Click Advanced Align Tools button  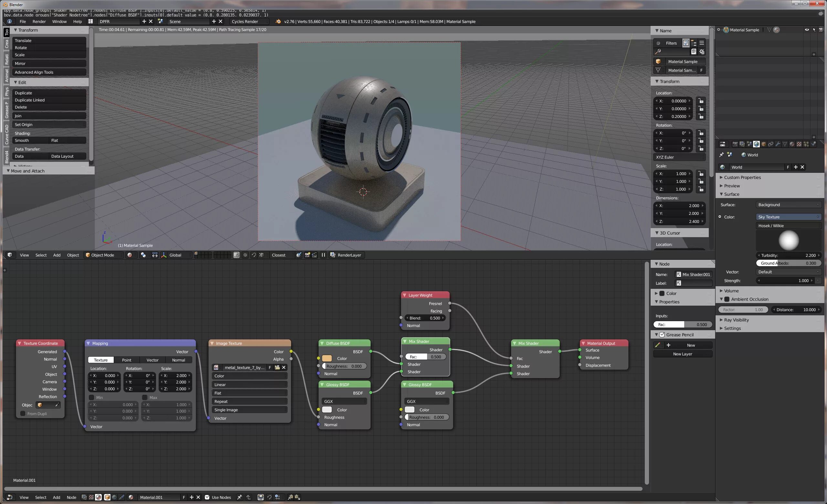49,72
